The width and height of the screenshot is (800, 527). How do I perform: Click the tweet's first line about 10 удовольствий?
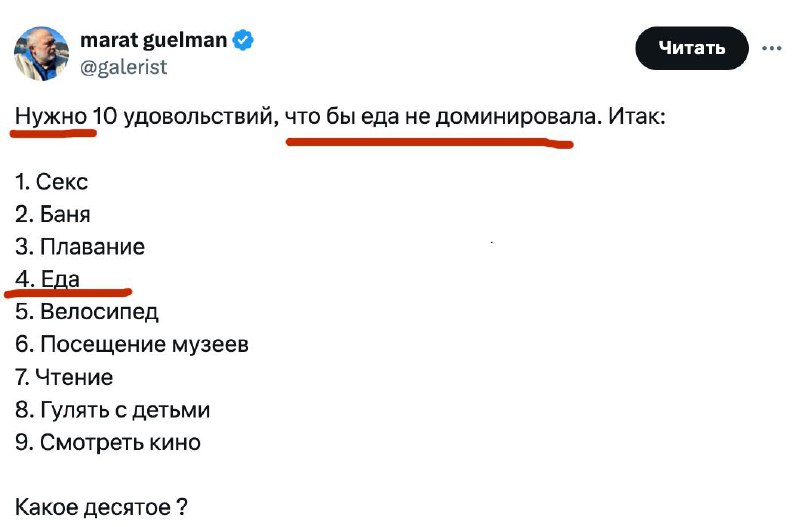tap(340, 117)
